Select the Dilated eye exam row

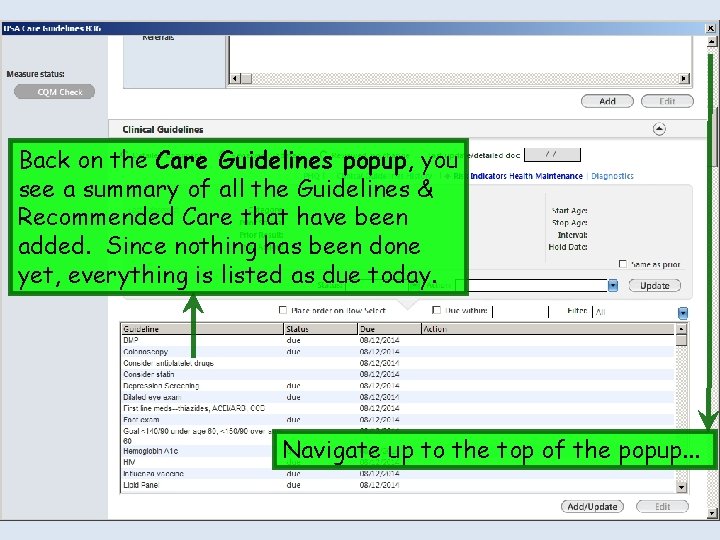point(398,397)
